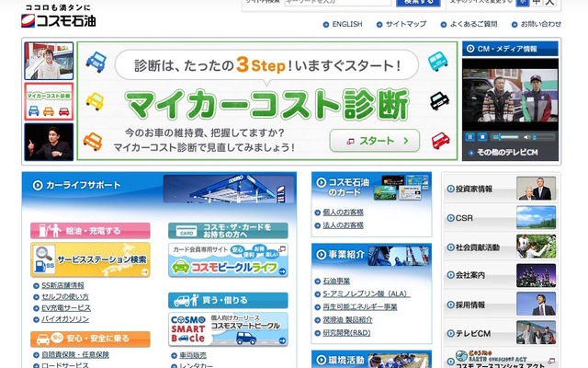This screenshot has width=588, height=368.
Task: Open サービスステーション検索 banner
Action: 90,259
